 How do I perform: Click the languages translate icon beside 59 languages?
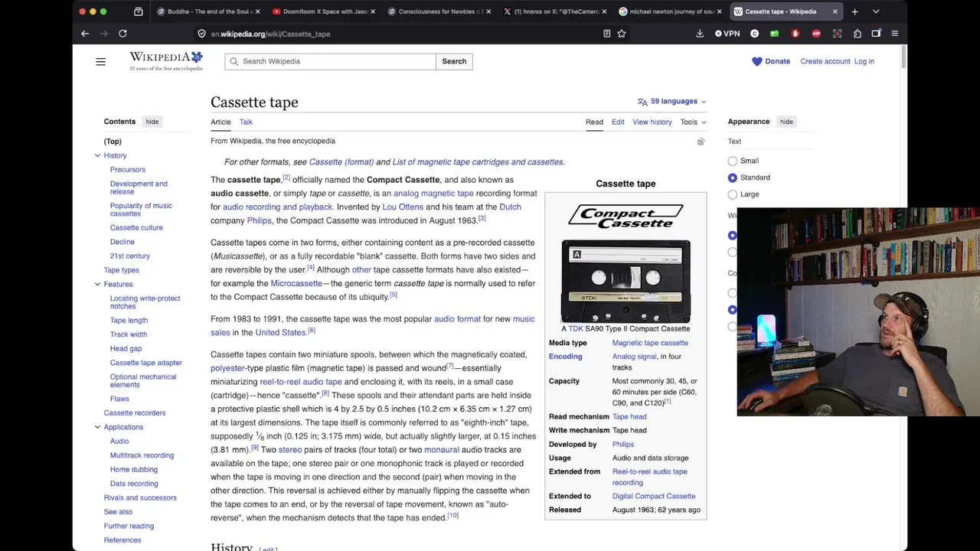click(x=642, y=101)
